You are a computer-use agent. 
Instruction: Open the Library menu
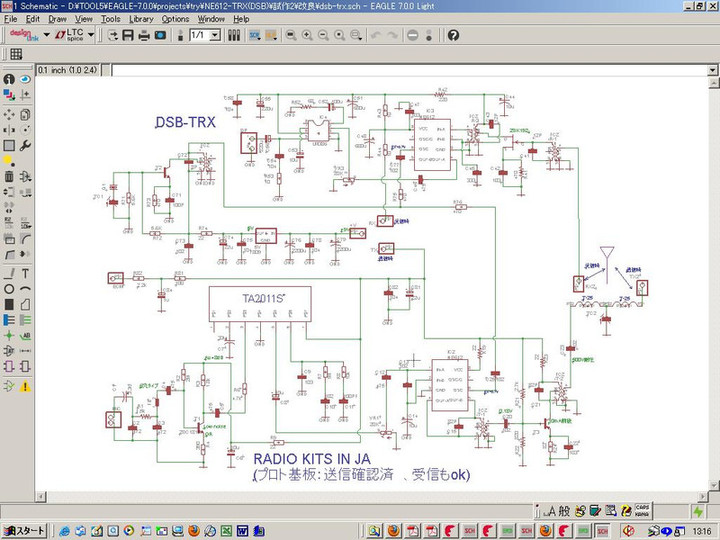point(141,19)
